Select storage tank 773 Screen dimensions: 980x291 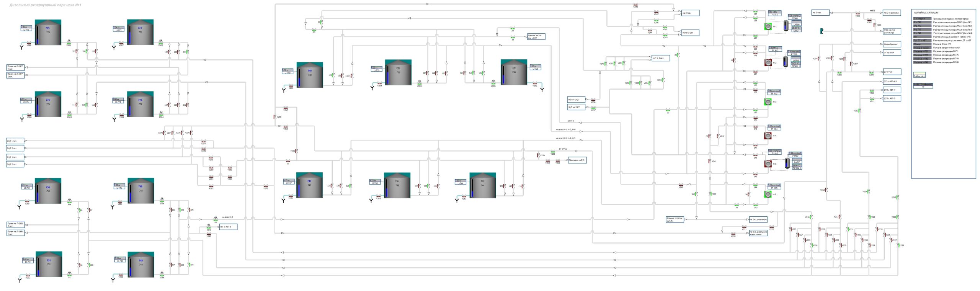pyautogui.click(x=140, y=33)
